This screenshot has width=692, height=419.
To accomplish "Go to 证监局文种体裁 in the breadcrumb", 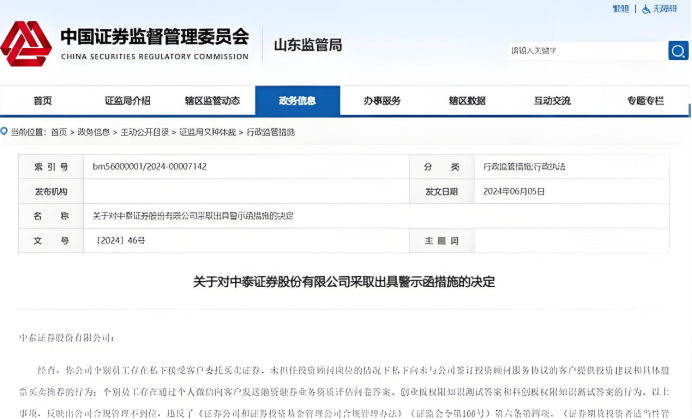I will pos(207,132).
